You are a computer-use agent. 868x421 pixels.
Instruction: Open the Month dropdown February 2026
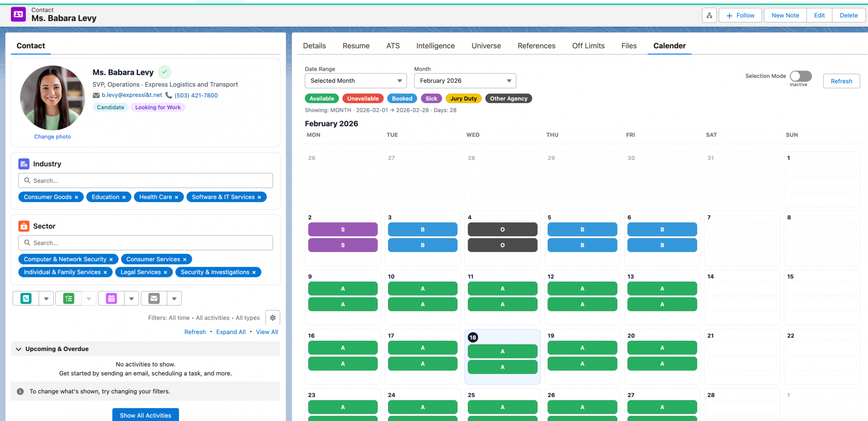(x=465, y=81)
